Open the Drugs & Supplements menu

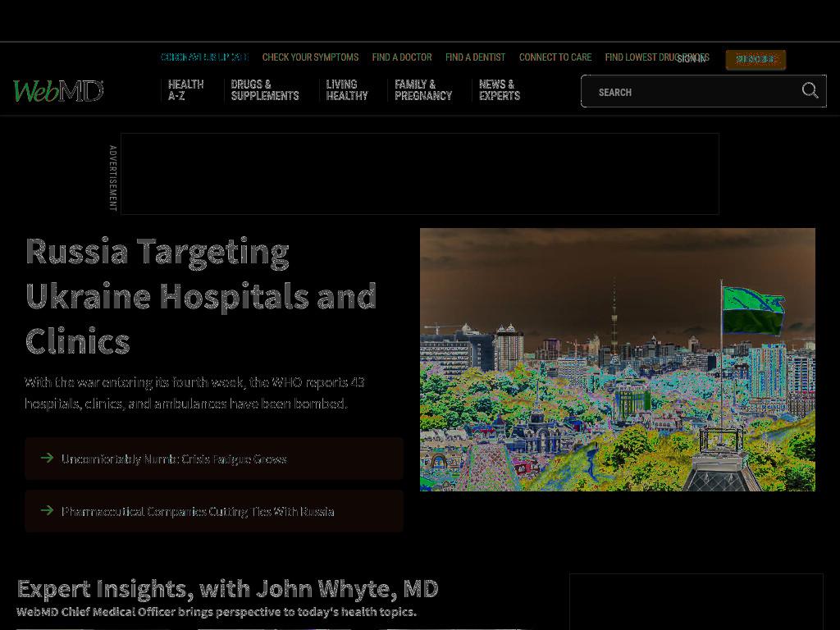[265, 90]
